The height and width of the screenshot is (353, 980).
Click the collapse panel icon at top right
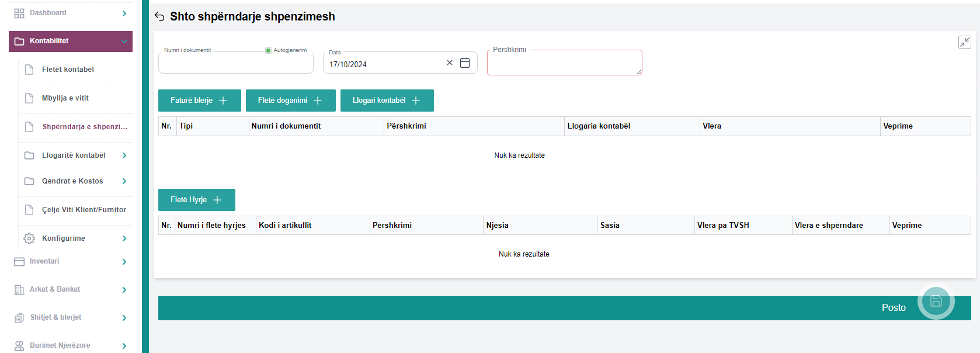click(964, 42)
